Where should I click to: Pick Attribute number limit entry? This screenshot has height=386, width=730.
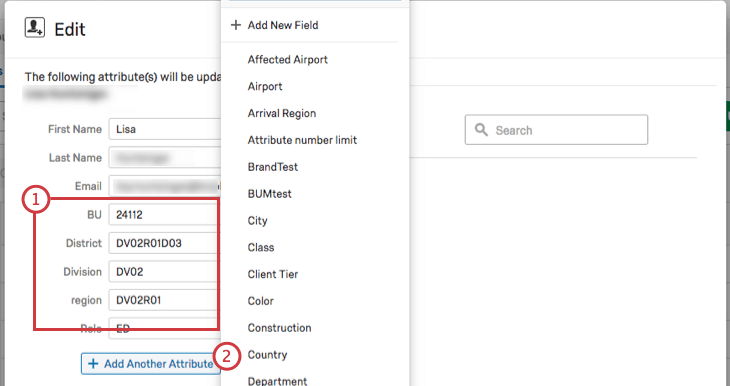(302, 140)
